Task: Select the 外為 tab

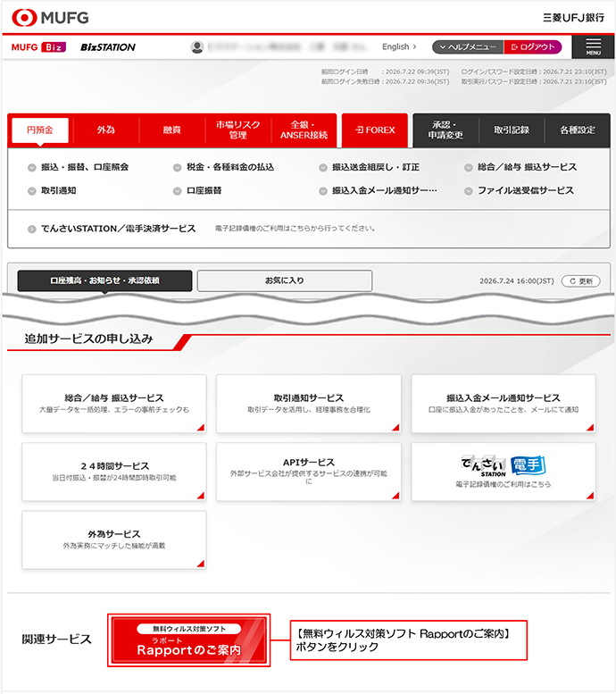Action: [106, 130]
